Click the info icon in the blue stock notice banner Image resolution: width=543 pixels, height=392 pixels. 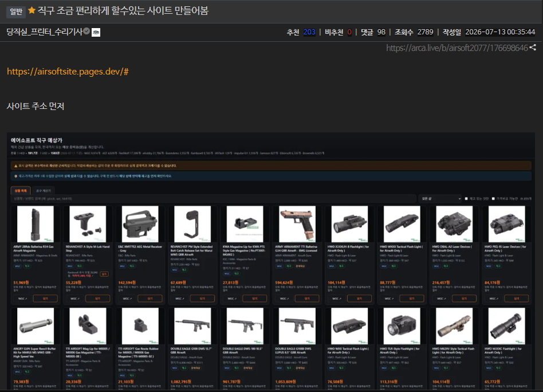(15, 176)
